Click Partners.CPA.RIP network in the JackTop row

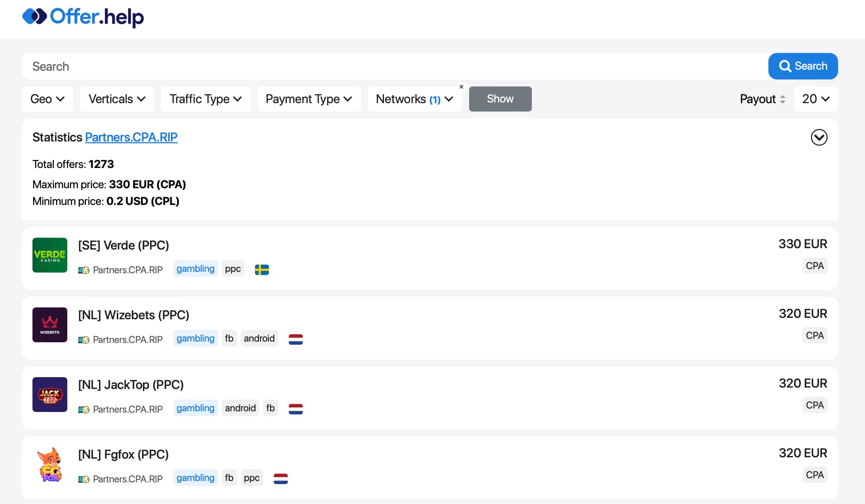128,409
